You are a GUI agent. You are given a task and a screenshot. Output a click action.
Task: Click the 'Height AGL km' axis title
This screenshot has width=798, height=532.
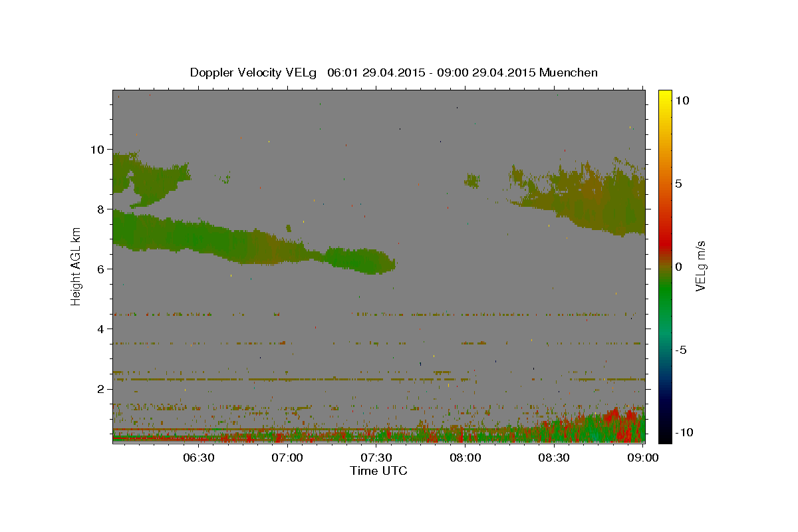tap(76, 265)
